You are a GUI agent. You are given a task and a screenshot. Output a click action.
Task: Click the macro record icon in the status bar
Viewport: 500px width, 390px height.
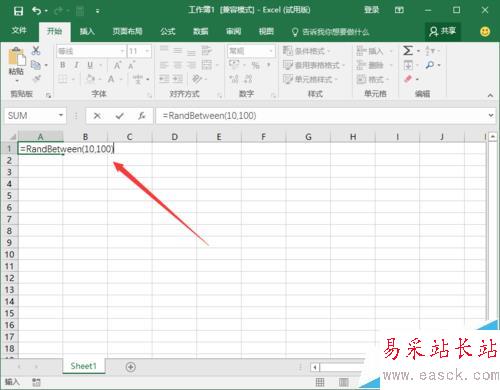(x=36, y=382)
